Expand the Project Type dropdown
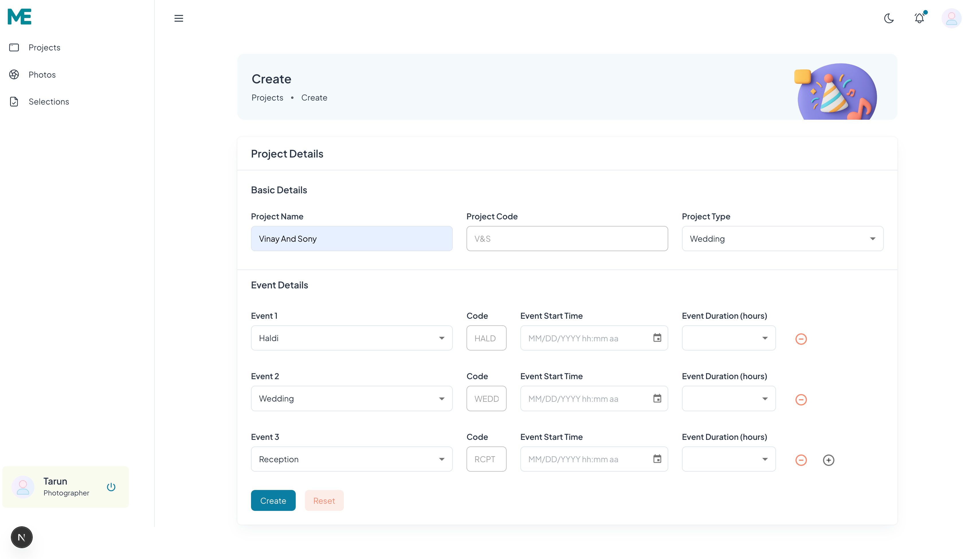This screenshot has width=980, height=559. point(782,239)
